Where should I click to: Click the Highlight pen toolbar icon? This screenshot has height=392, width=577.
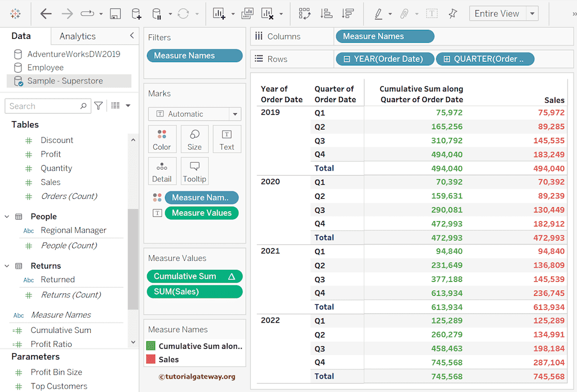point(379,12)
